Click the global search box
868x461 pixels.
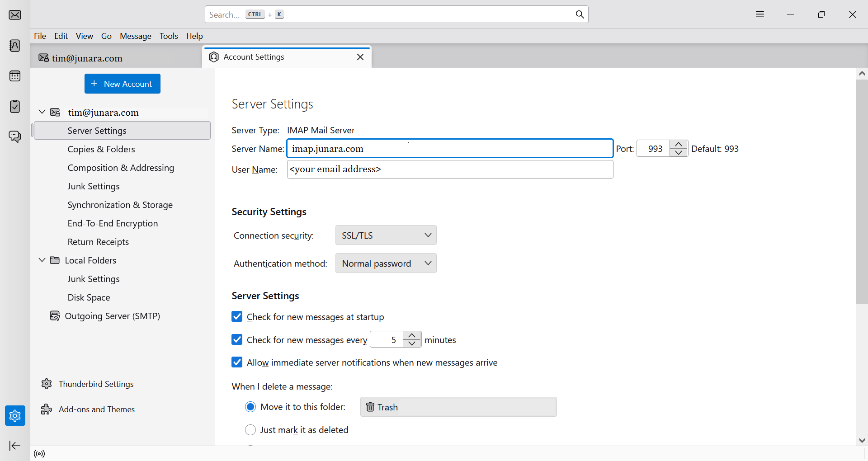(396, 14)
